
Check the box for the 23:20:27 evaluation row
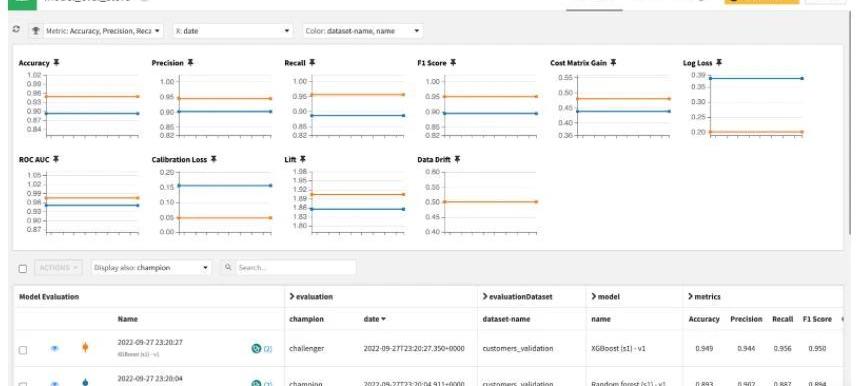23,350
